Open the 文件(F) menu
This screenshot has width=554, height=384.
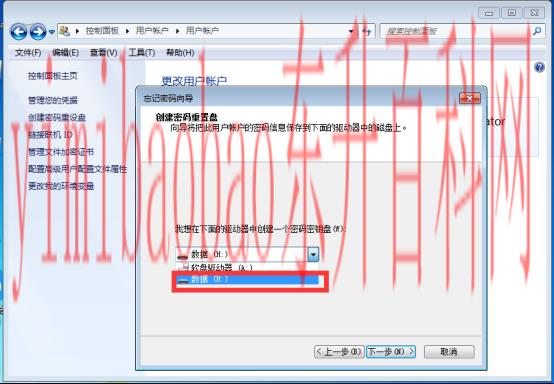tap(28, 53)
